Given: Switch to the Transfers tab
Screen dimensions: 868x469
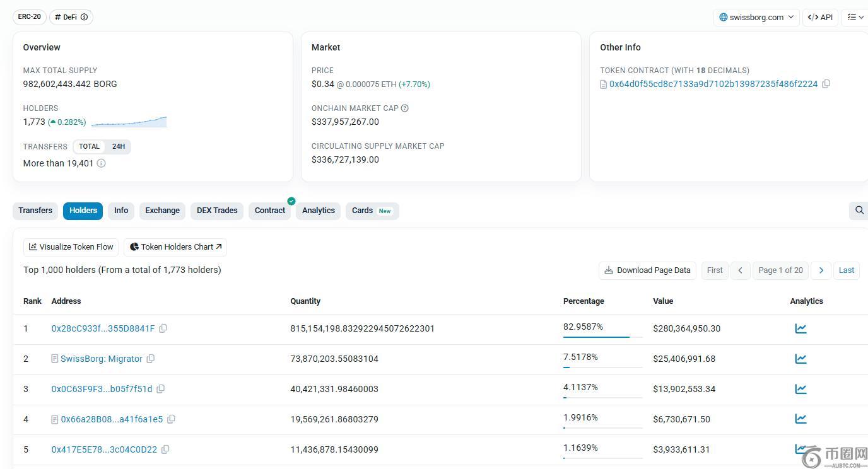Looking at the screenshot, I should coord(35,211).
